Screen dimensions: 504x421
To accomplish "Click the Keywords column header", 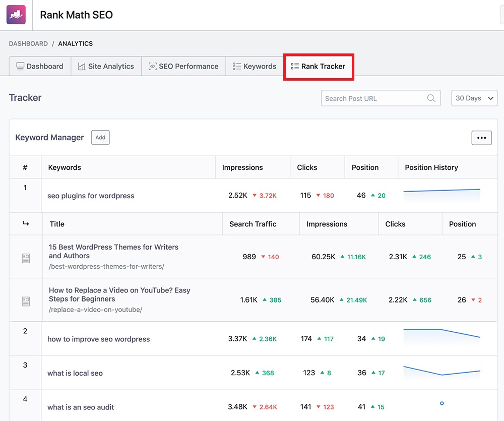I will point(65,167).
